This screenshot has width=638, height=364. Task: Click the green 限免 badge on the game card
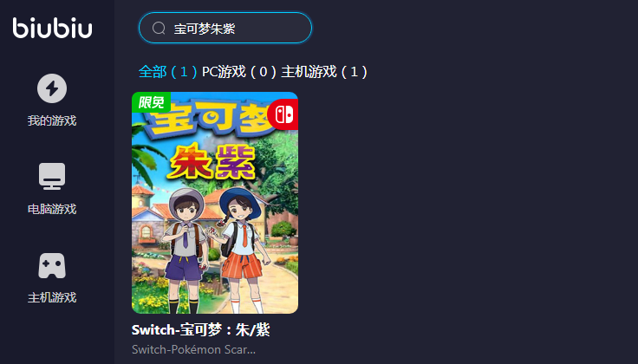point(151,102)
